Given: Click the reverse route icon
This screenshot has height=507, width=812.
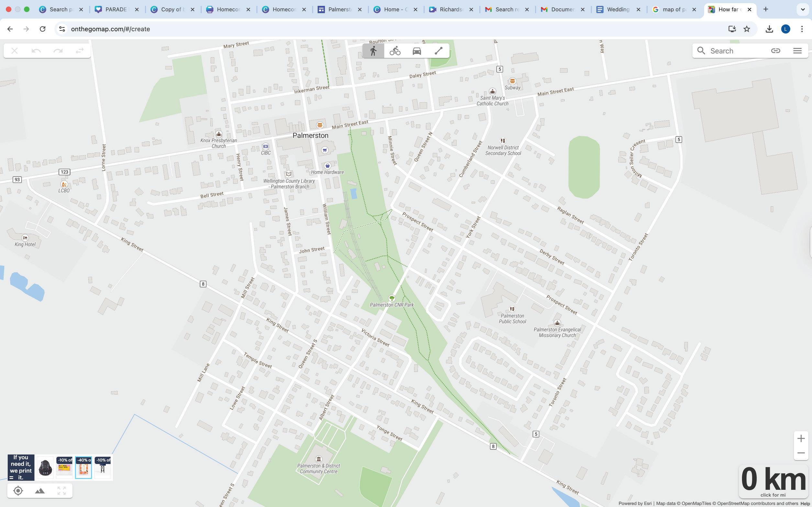Looking at the screenshot, I should (x=80, y=51).
